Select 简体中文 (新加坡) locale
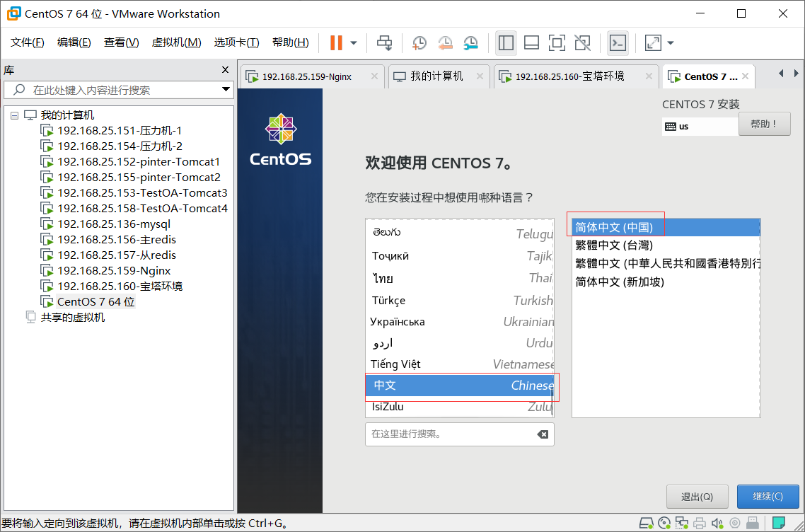 click(x=666, y=282)
